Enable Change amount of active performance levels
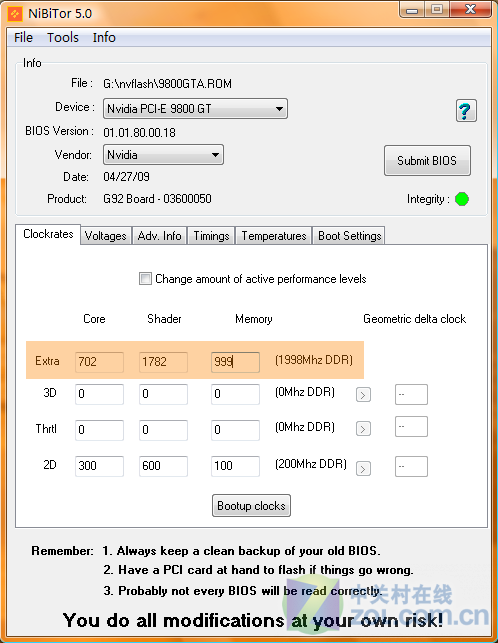The image size is (498, 643). (x=145, y=279)
